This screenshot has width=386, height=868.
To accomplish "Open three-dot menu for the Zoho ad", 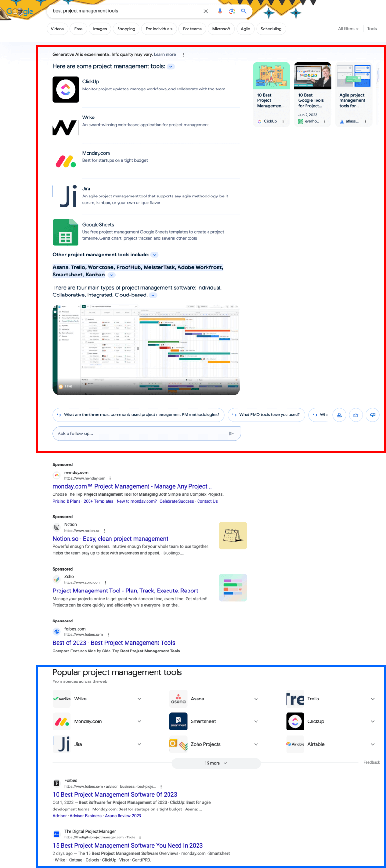I will (106, 582).
